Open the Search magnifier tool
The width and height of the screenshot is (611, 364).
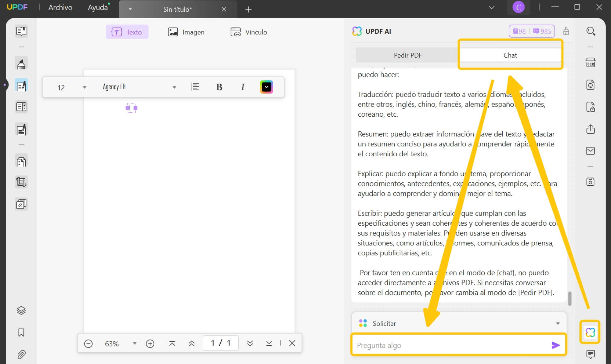[590, 31]
